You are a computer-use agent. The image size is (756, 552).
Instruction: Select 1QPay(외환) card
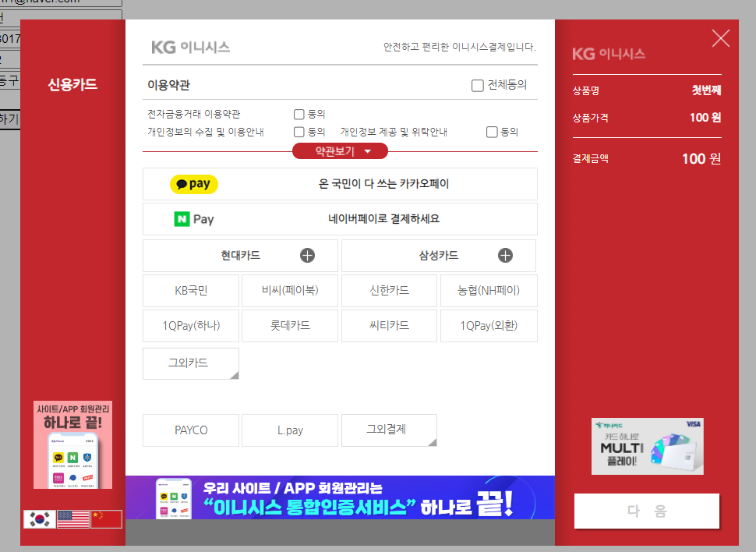(489, 326)
